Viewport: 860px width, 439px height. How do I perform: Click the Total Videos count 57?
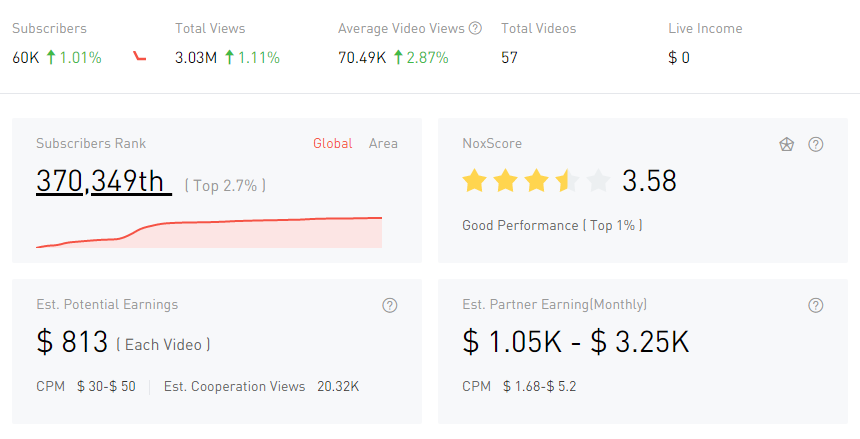click(509, 58)
